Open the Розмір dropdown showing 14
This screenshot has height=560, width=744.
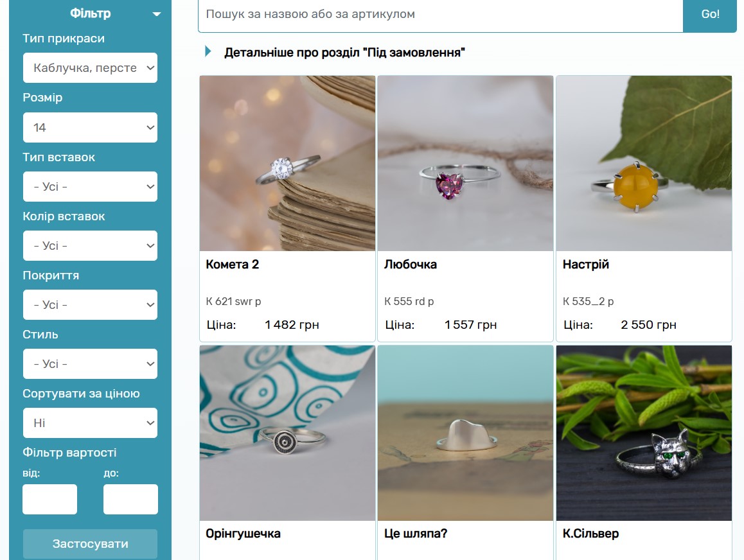pyautogui.click(x=90, y=127)
